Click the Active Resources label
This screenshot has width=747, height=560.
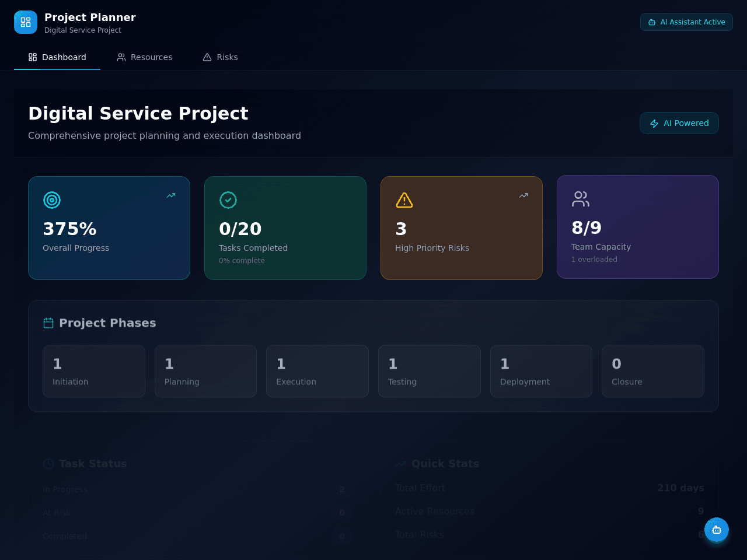435,511
